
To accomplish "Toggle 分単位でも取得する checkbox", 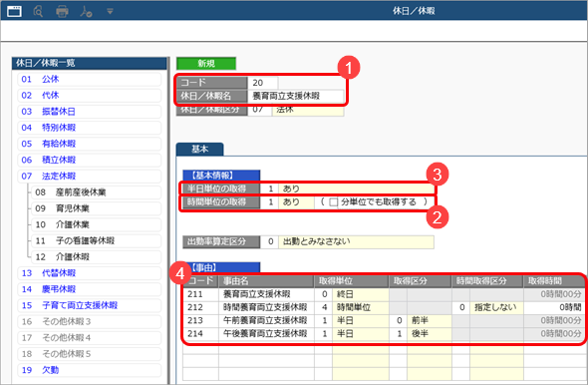I will [333, 202].
